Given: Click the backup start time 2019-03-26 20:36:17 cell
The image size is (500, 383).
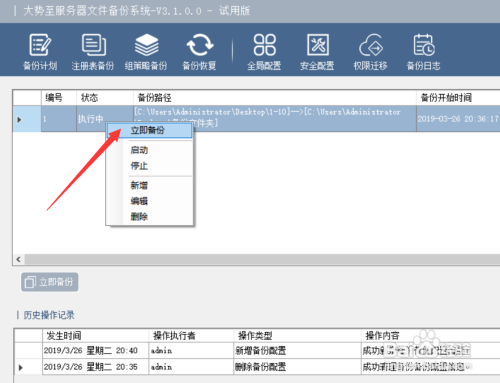Looking at the screenshot, I should 458,119.
